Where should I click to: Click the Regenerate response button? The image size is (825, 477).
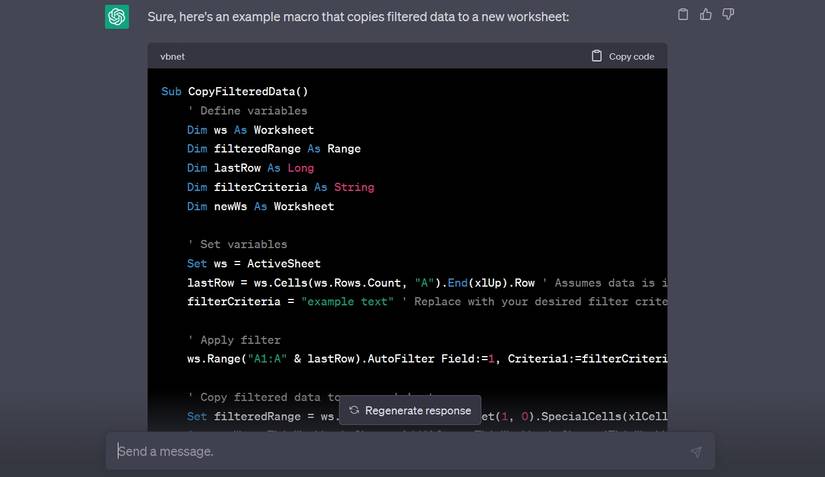[x=410, y=410]
